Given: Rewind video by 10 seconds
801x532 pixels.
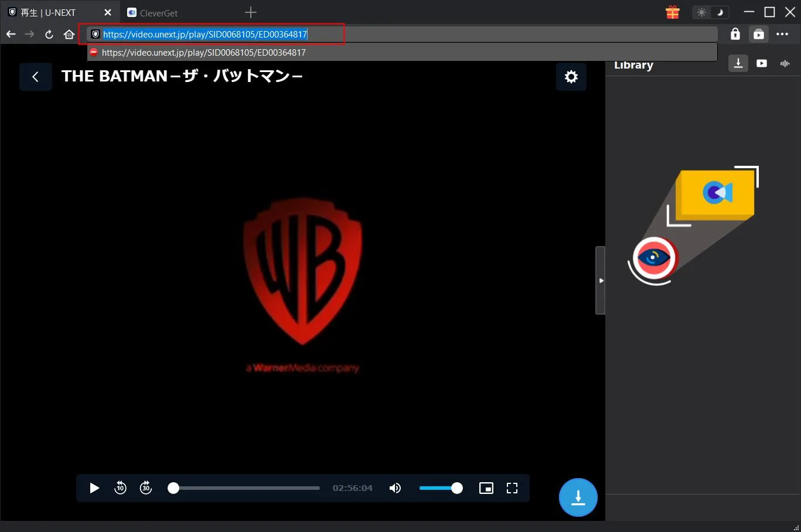Looking at the screenshot, I should (x=120, y=488).
